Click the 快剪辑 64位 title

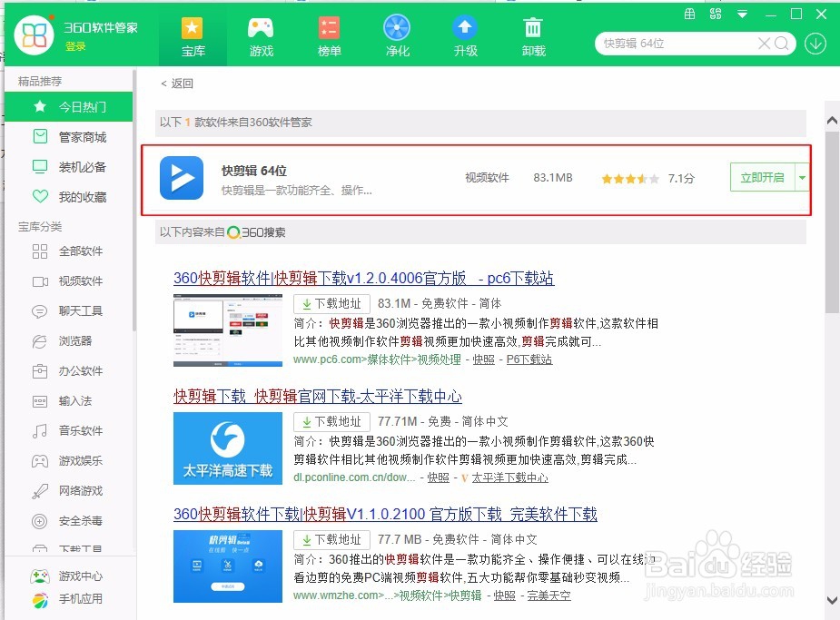tap(254, 171)
